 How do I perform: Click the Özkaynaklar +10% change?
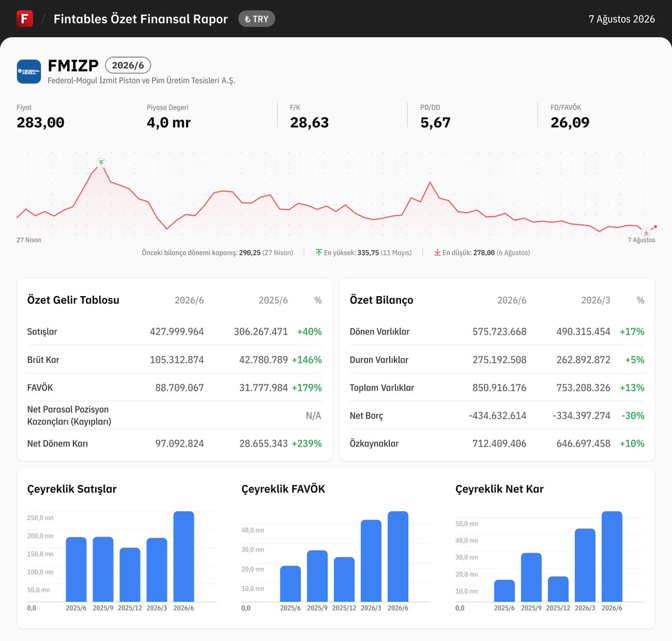[632, 443]
